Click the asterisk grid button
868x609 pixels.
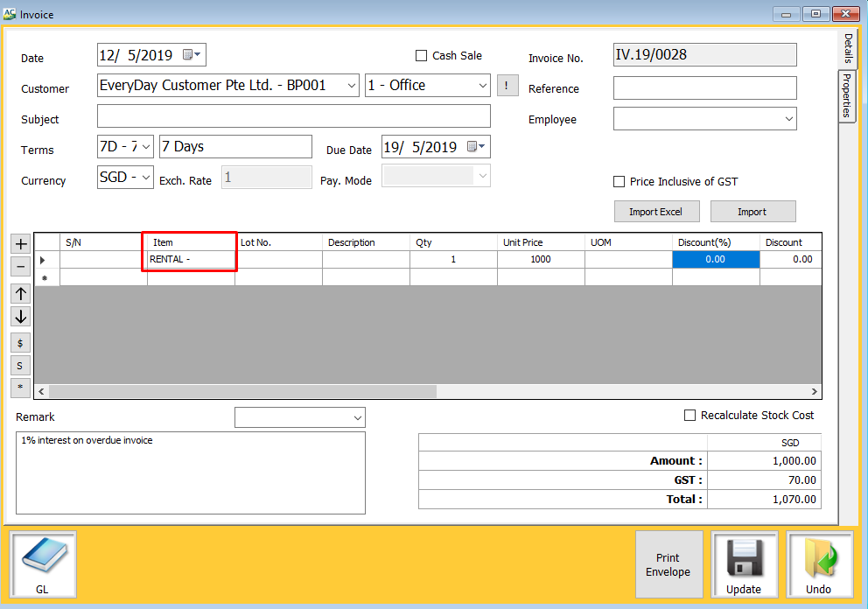tap(20, 387)
